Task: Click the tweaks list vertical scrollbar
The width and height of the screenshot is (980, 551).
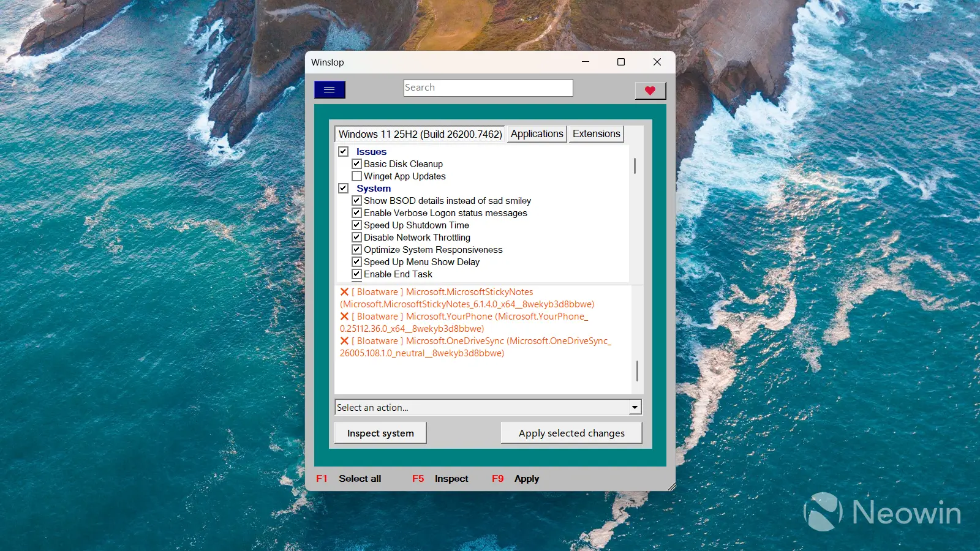Action: point(635,166)
